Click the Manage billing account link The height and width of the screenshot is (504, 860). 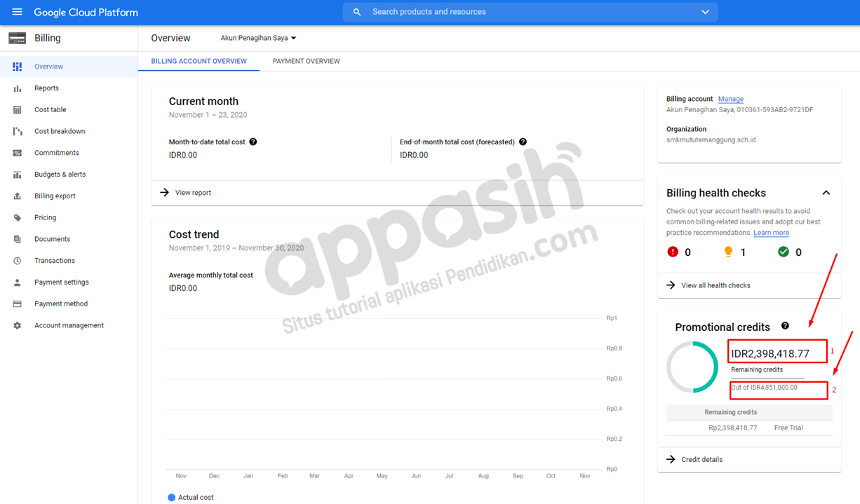click(x=731, y=99)
